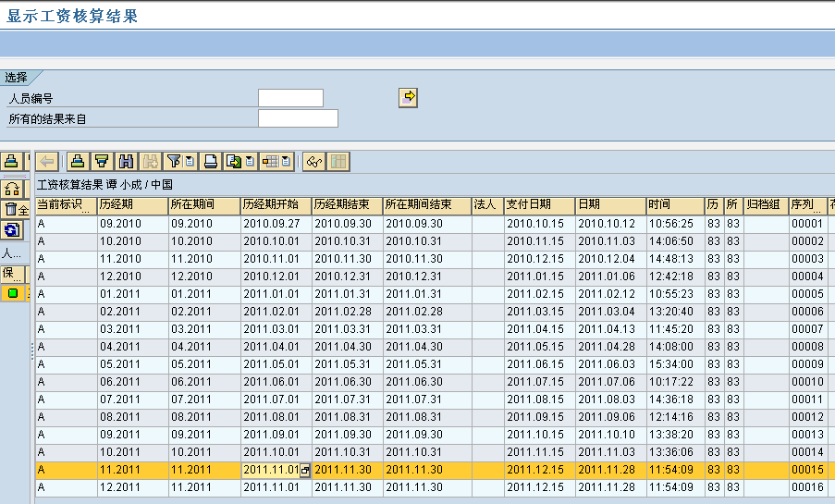Open the value help button in the 2011.11.01 cell
This screenshot has height=504, width=835.
pos(305,470)
